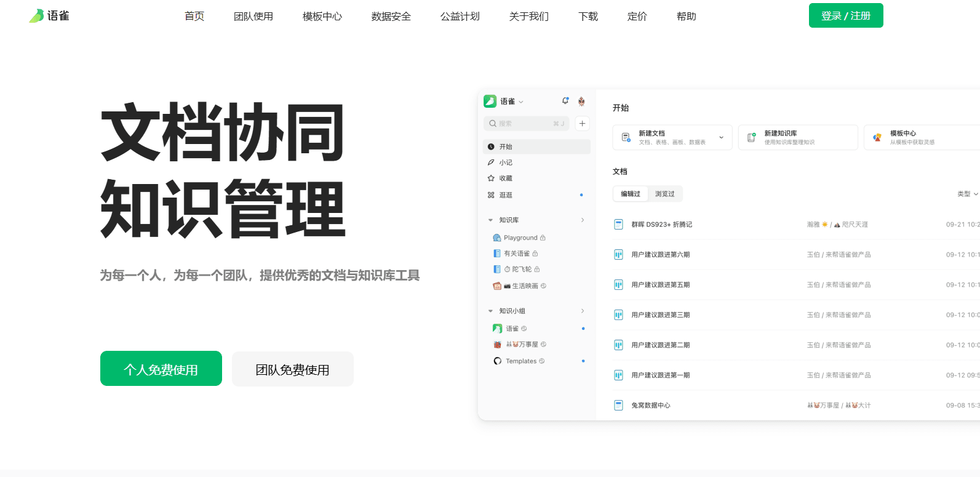Open the 定价 nav link

(x=637, y=17)
